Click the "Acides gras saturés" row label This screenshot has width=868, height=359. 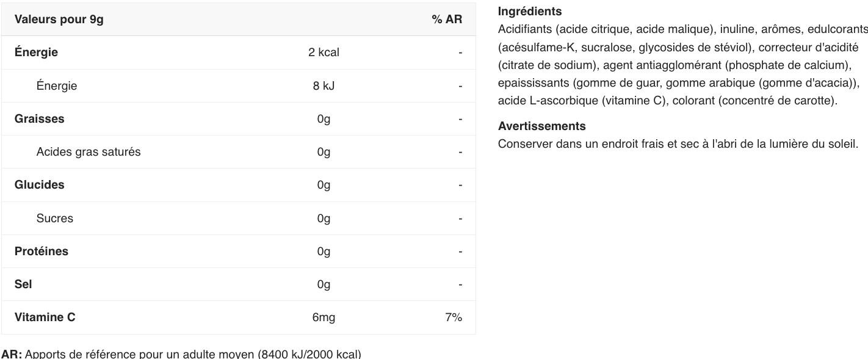pyautogui.click(x=89, y=152)
